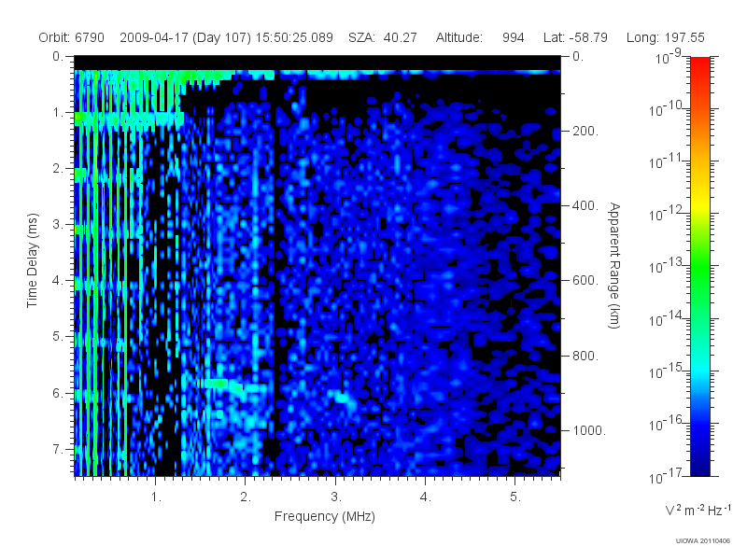Click the UIOWA 20110406 credit text
This screenshot has width=747, height=560.
pos(703,541)
